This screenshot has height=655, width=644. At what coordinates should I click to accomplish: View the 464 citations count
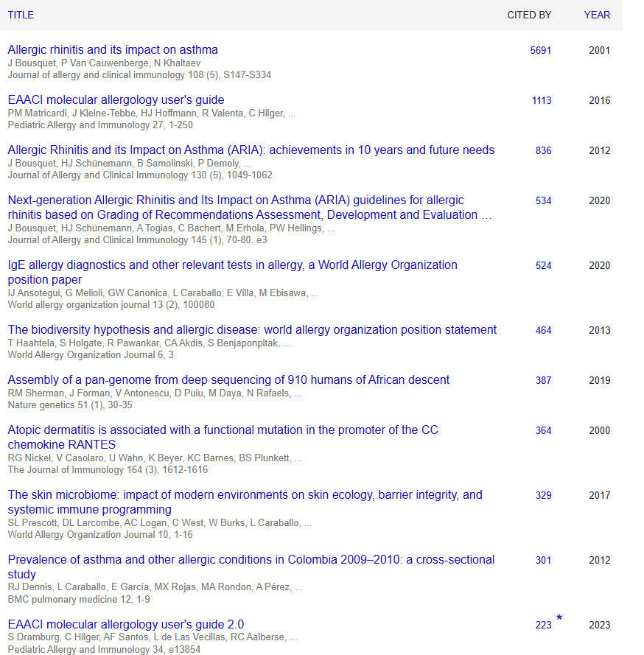click(x=543, y=330)
